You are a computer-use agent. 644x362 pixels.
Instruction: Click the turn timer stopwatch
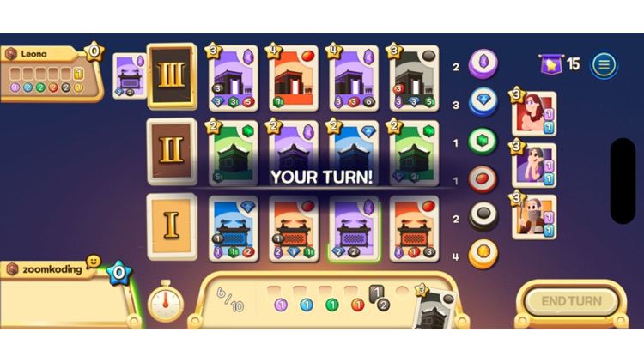click(166, 302)
